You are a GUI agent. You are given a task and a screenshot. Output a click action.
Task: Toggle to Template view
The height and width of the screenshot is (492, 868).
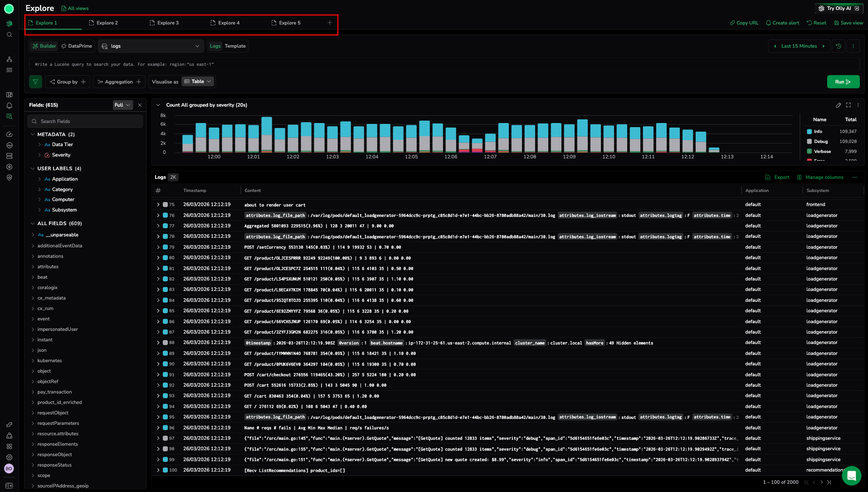point(235,46)
